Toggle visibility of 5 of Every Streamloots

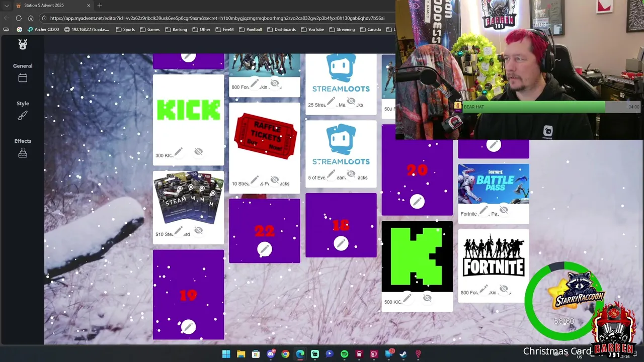[x=351, y=174]
